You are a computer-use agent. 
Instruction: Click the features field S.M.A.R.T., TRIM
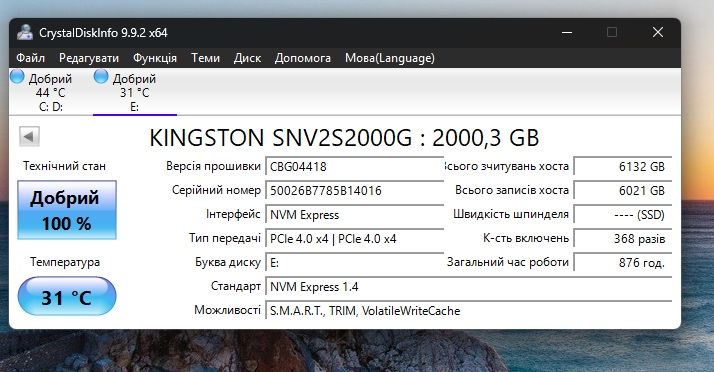pyautogui.click(x=469, y=311)
